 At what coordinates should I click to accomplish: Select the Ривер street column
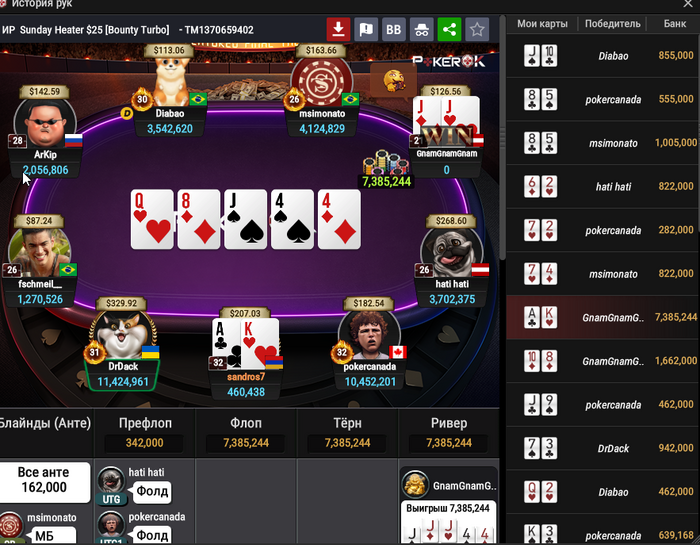pos(449,432)
